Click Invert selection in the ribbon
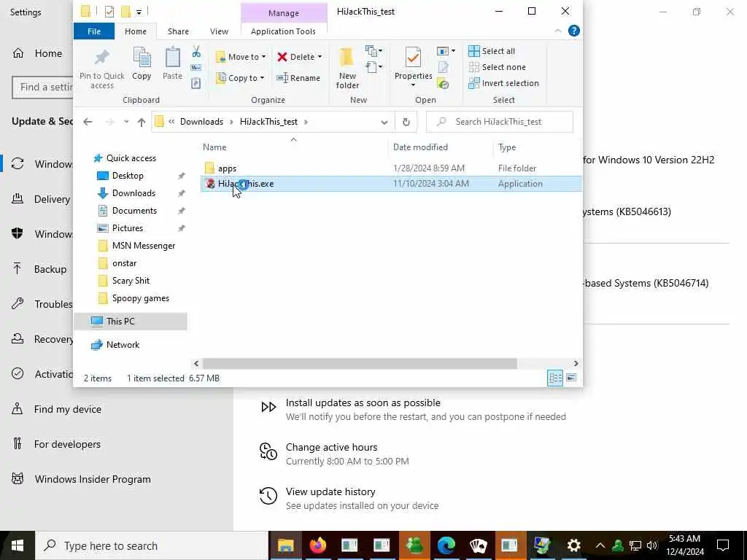747x560 pixels. click(503, 83)
